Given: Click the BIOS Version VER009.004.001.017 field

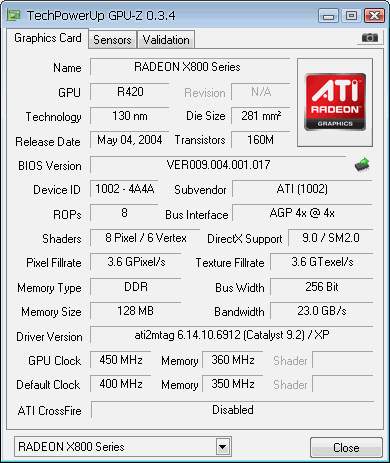Looking at the screenshot, I should coord(218,165).
